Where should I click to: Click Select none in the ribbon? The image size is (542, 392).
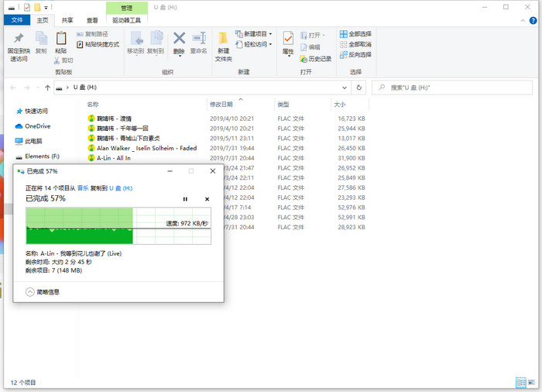point(355,44)
